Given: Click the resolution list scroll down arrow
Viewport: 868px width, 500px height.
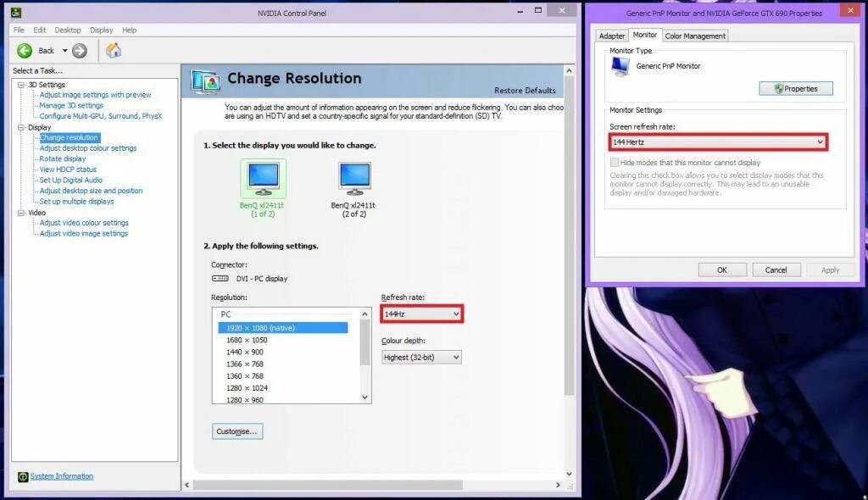Looking at the screenshot, I should pos(364,397).
